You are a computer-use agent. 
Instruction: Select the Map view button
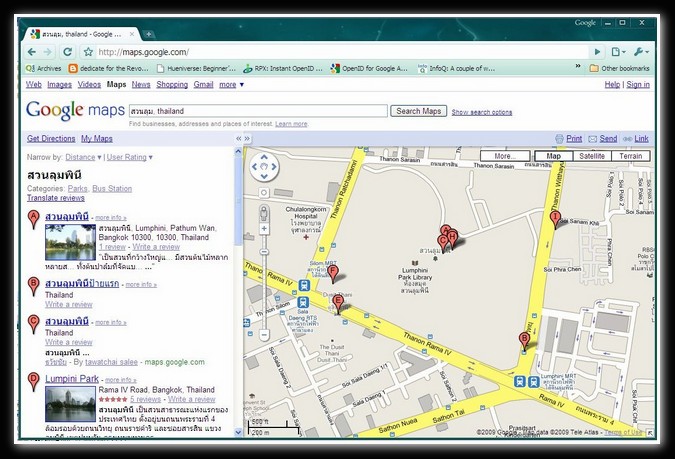554,156
